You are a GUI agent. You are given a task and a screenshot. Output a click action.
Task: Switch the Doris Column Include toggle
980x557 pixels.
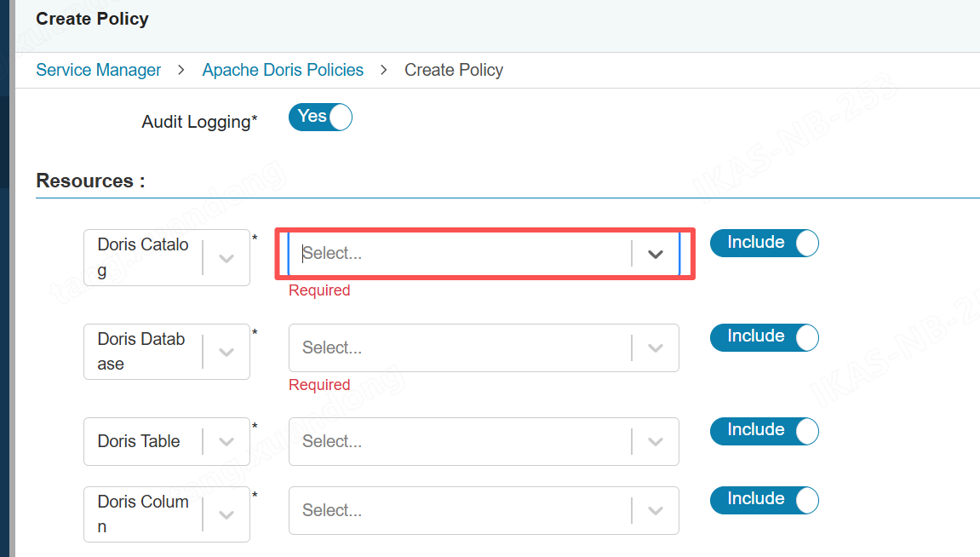coord(764,500)
